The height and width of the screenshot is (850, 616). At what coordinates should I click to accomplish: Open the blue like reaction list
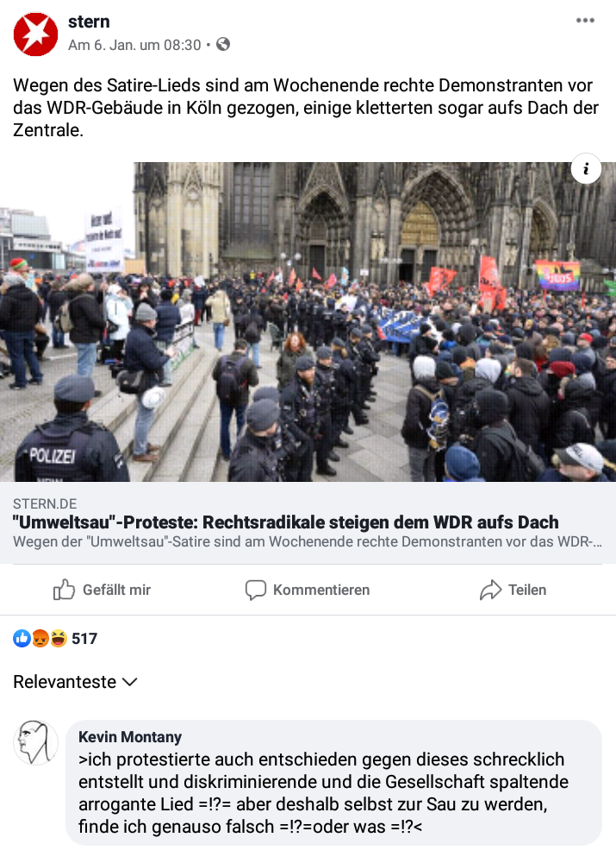tap(22, 639)
